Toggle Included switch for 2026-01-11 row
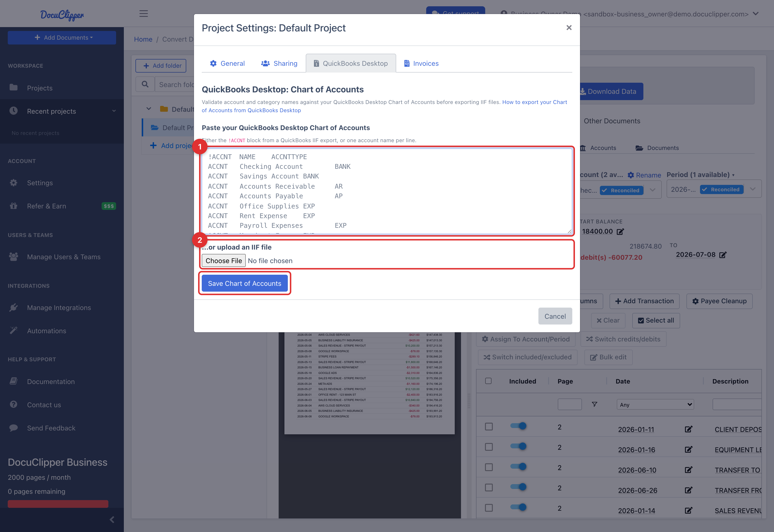The image size is (774, 532). click(518, 426)
